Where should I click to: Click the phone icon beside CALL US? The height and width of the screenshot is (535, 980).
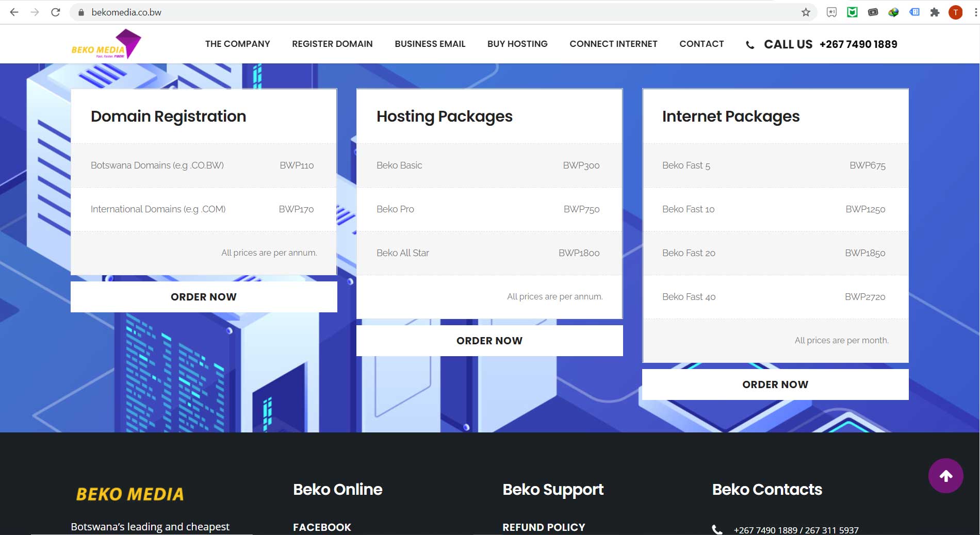point(750,45)
